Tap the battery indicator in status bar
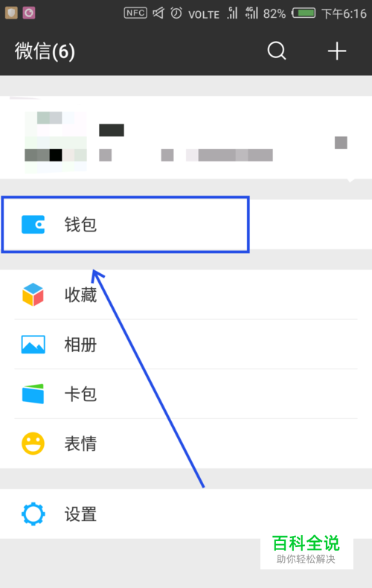Screen dimensions: 372x588 [x=304, y=13]
